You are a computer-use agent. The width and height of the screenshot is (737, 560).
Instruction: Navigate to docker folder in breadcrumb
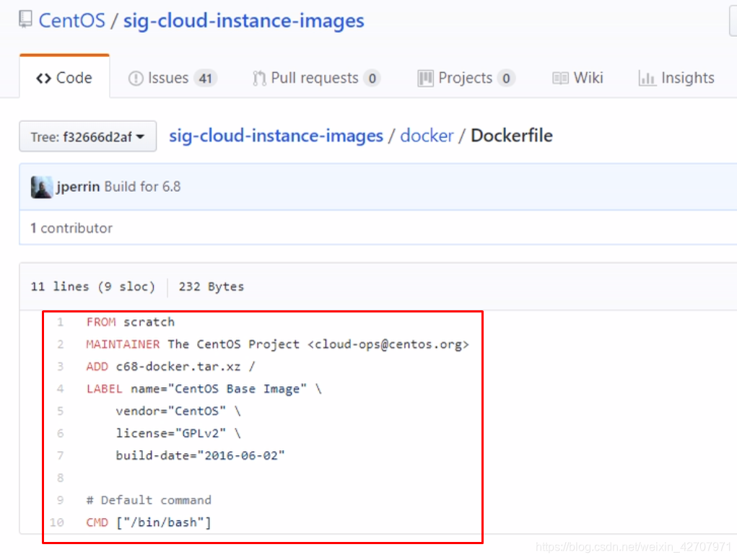tap(427, 136)
